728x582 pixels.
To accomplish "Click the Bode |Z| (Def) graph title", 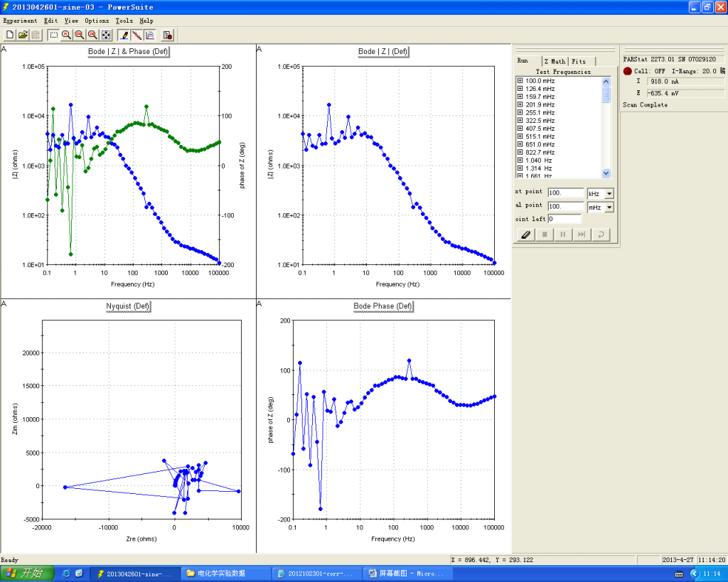I will coord(383,51).
